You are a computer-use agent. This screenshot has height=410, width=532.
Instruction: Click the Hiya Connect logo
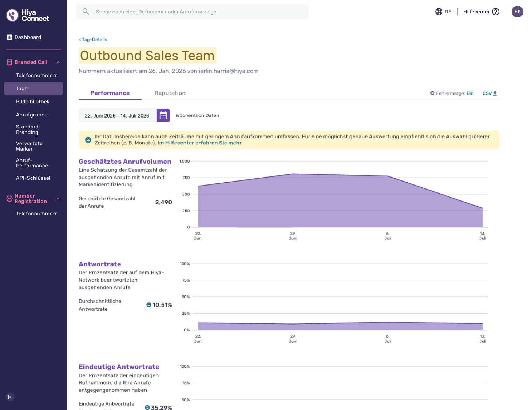pos(27,15)
